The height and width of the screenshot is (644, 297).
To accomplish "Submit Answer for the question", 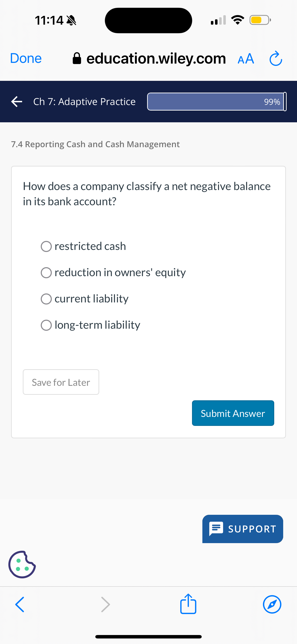I will coord(233,413).
